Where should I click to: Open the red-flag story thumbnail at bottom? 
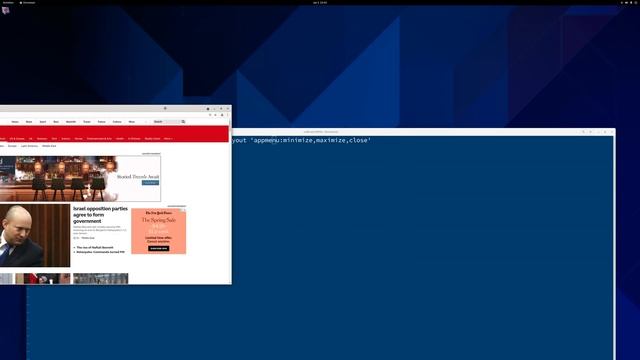pos(43,278)
